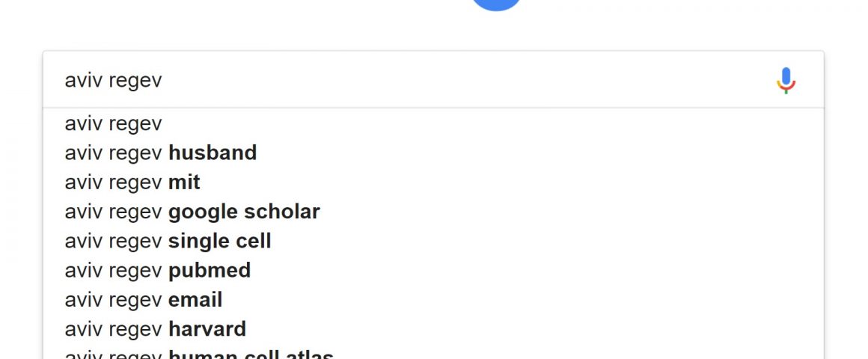
Task: Pick the 'aviv regev pubmed' suggestion
Action: (x=433, y=270)
